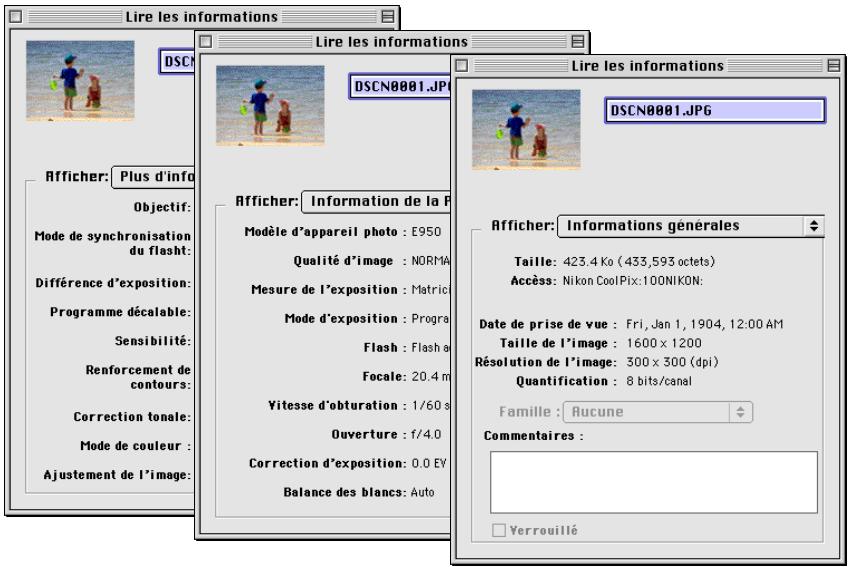Click the camera model value E950

(x=426, y=232)
